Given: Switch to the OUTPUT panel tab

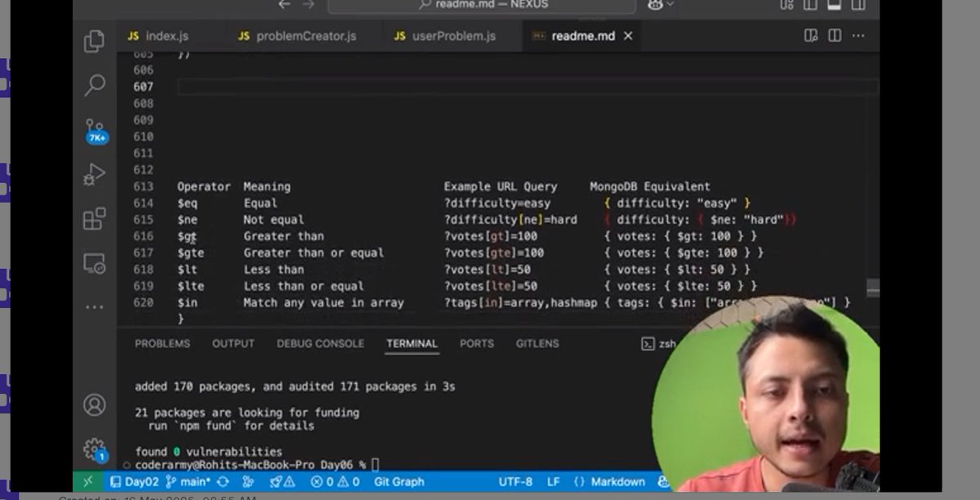Looking at the screenshot, I should [234, 344].
